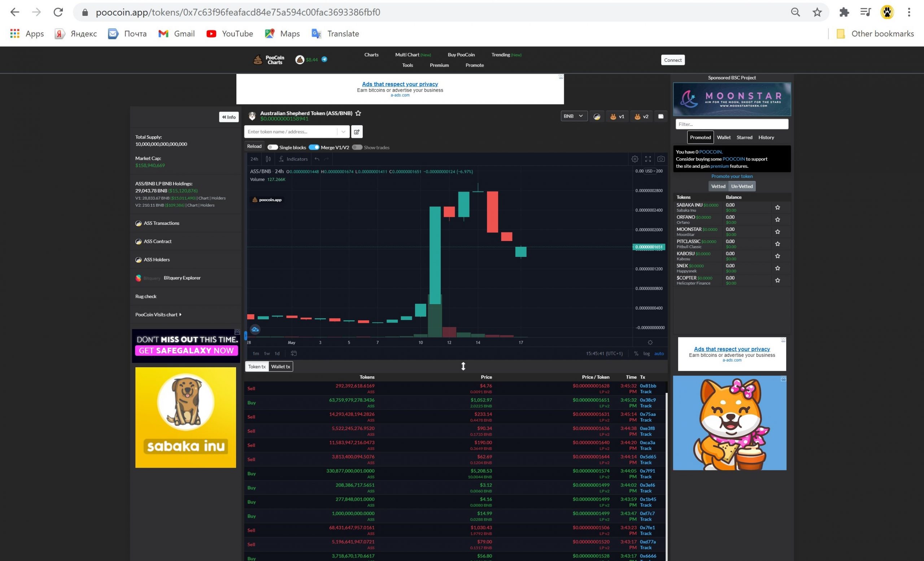This screenshot has width=924, height=561.
Task: Star the KABOSU token
Action: pyautogui.click(x=777, y=256)
